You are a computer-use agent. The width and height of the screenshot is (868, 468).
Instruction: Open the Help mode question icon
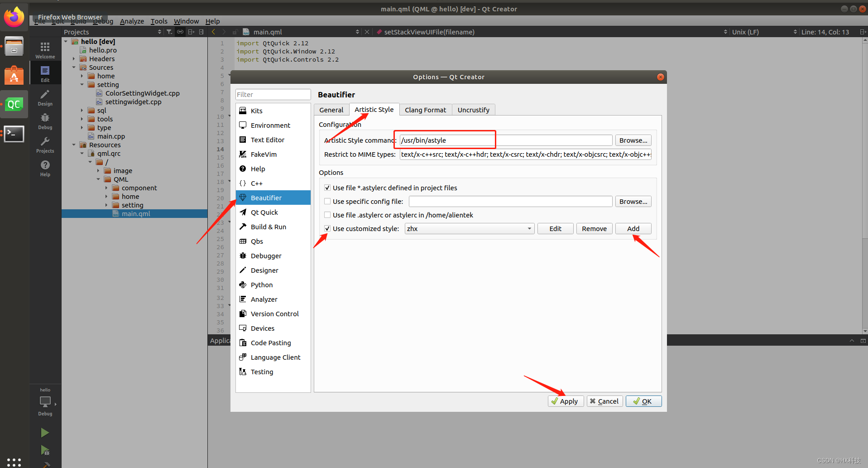point(45,168)
